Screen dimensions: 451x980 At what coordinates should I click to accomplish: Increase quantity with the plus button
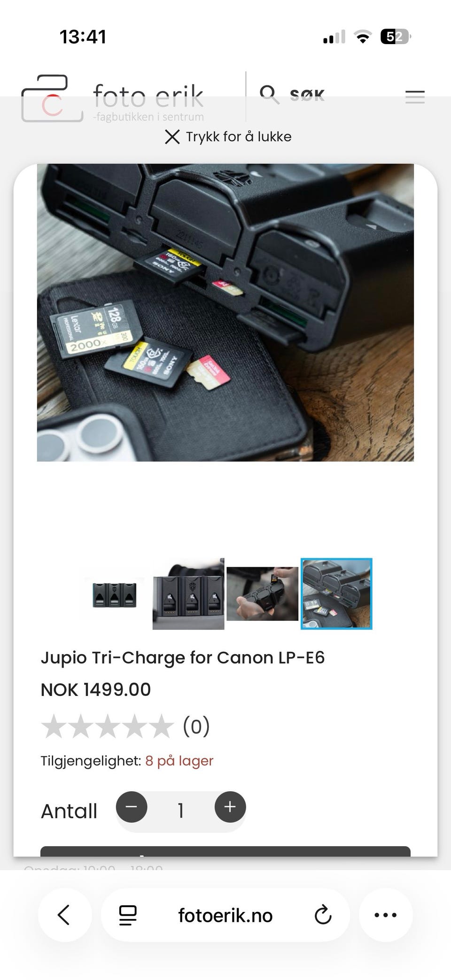click(x=230, y=807)
